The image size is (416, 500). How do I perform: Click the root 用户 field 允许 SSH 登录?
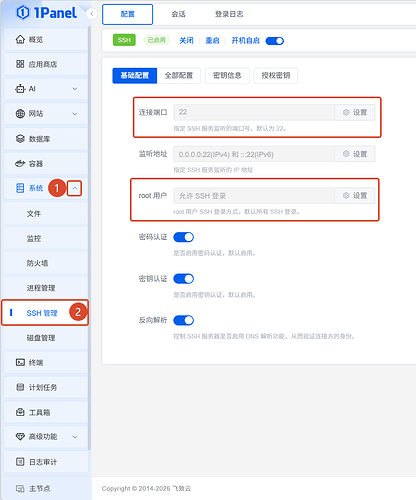254,196
